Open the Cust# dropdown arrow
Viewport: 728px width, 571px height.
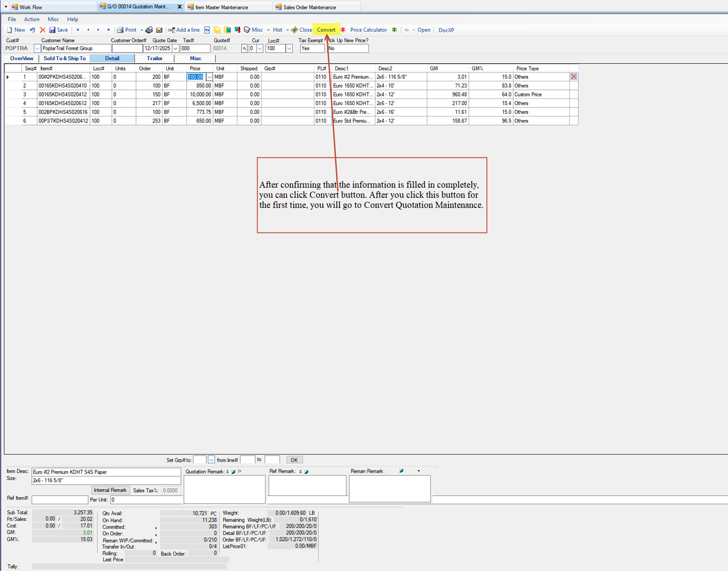click(37, 49)
